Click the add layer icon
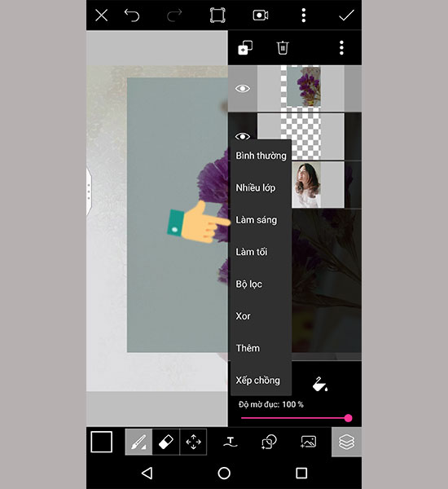 [245, 48]
